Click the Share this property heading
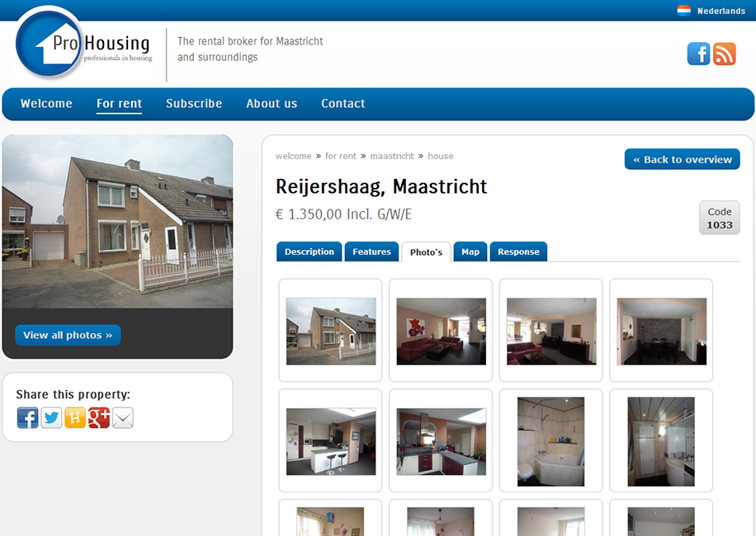The width and height of the screenshot is (756, 536). click(73, 394)
